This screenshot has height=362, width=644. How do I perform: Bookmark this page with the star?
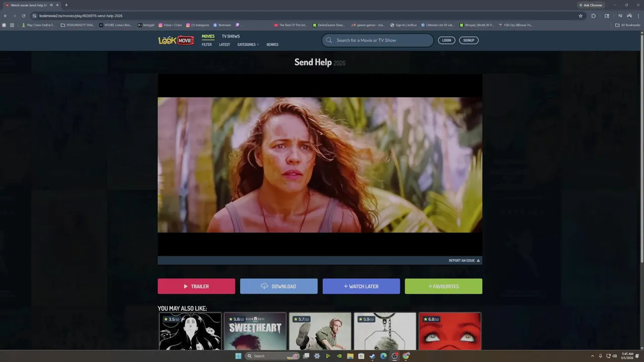(x=581, y=16)
